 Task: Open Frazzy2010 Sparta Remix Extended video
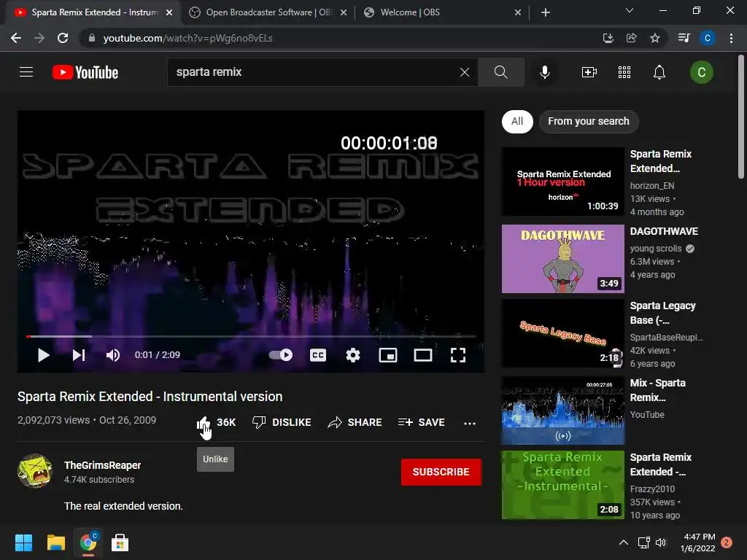point(563,485)
